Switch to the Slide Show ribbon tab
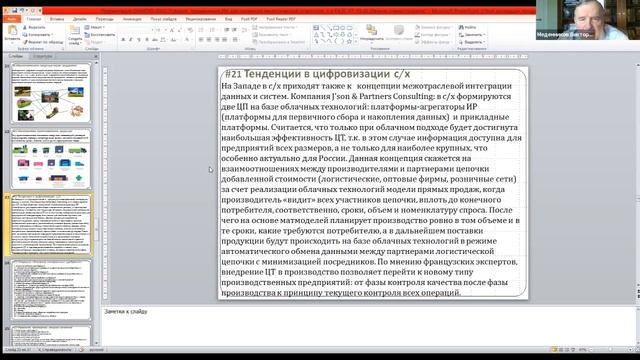 pyautogui.click(x=163, y=19)
